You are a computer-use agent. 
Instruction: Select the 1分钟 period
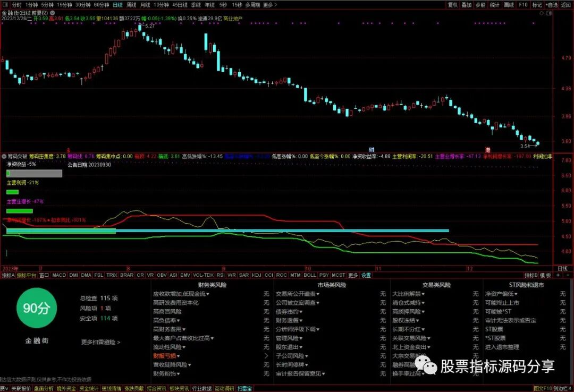tap(31, 5)
